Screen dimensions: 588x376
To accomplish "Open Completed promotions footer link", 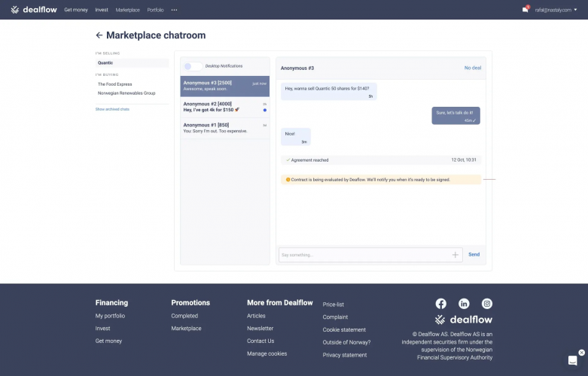I will coord(184,316).
